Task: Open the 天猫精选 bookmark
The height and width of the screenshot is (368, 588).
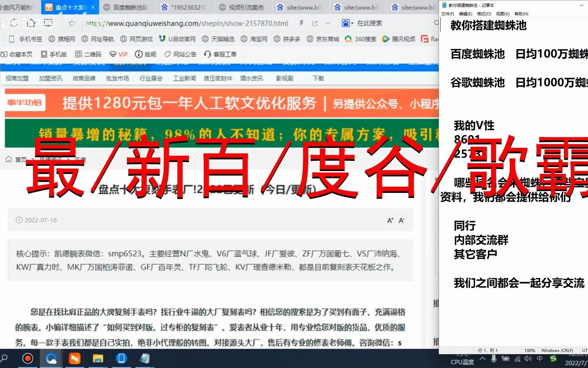Action: pos(218,39)
